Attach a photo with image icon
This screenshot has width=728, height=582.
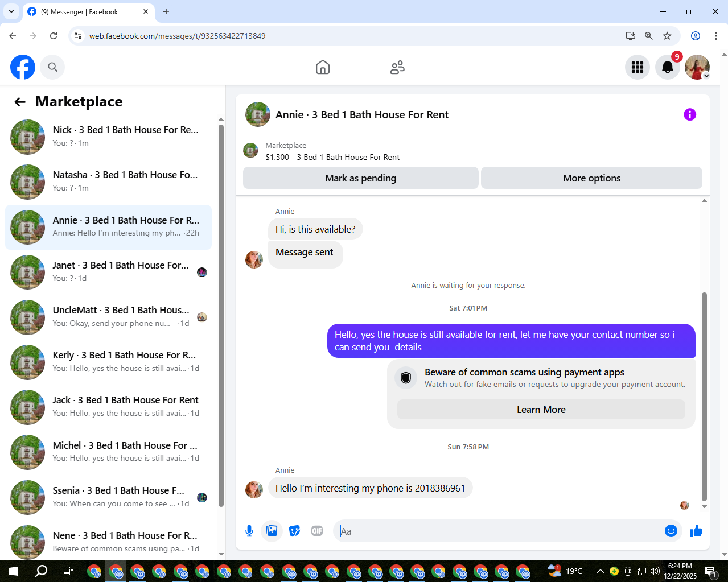pos(272,531)
